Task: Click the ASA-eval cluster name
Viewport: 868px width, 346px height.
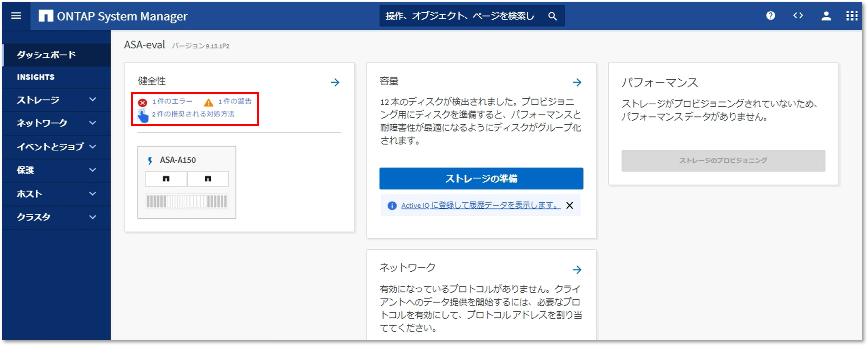Action: pyautogui.click(x=145, y=45)
